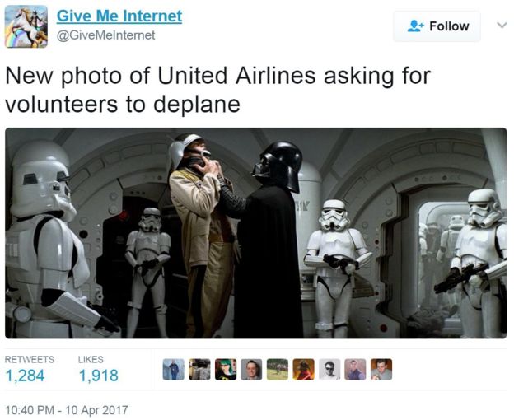Open second liker avatar with dark photo
This screenshot has width=514, height=420.
[199, 370]
